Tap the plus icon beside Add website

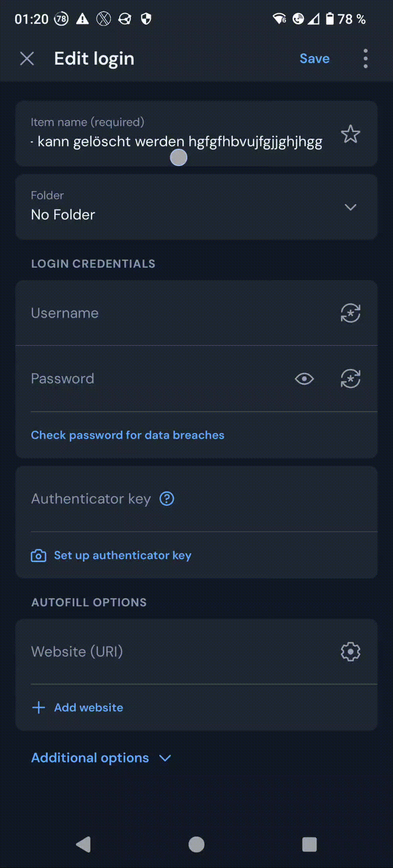click(x=39, y=707)
